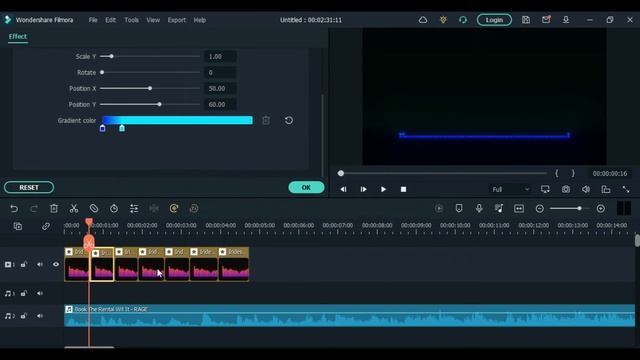Open the Edit menu

[x=110, y=20]
